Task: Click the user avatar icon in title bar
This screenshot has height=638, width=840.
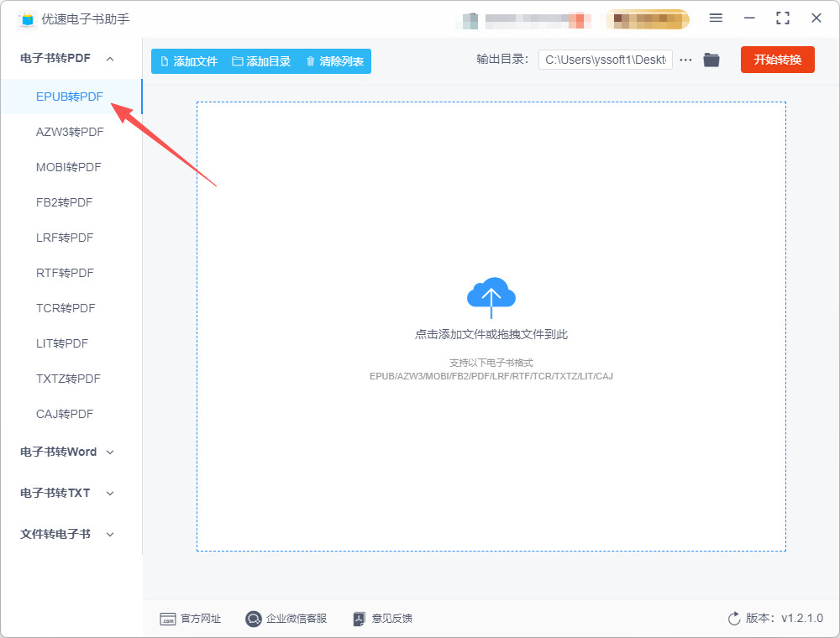Action: [470, 20]
